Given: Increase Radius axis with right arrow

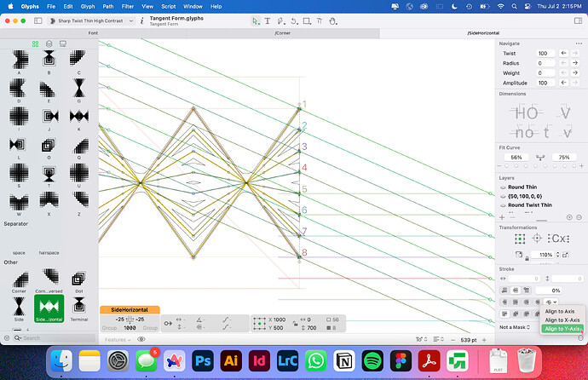Looking at the screenshot, I should click(575, 63).
